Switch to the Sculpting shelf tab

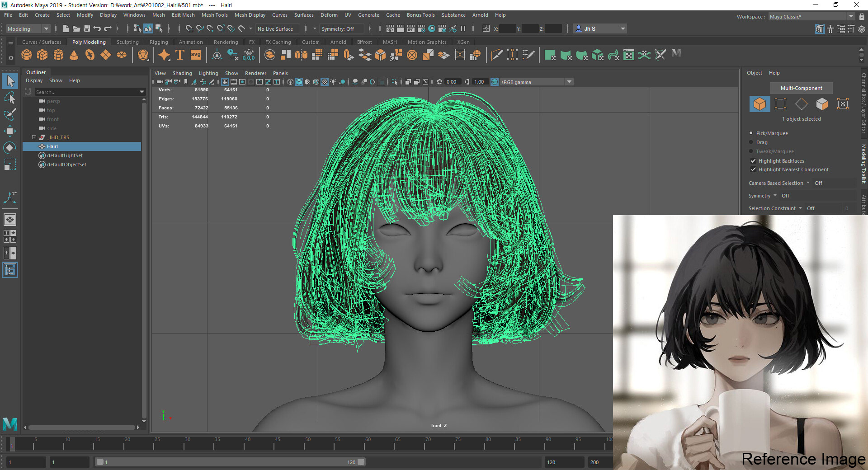point(127,42)
